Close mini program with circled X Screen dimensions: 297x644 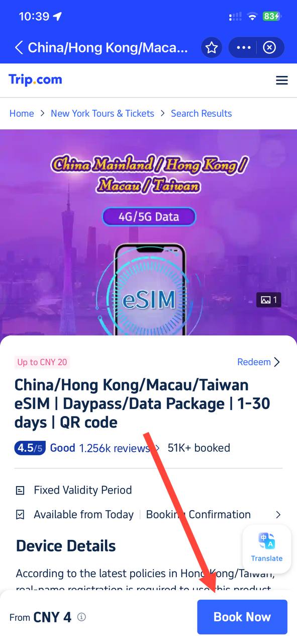point(270,48)
